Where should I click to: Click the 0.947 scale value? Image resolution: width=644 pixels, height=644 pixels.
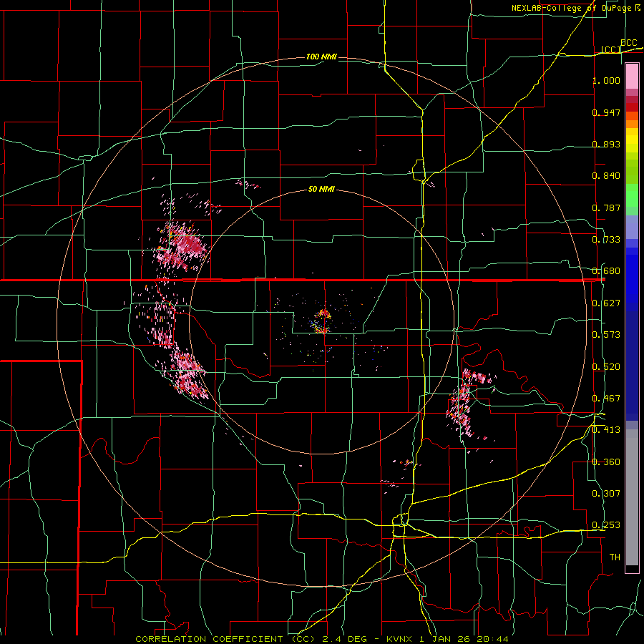pyautogui.click(x=606, y=112)
